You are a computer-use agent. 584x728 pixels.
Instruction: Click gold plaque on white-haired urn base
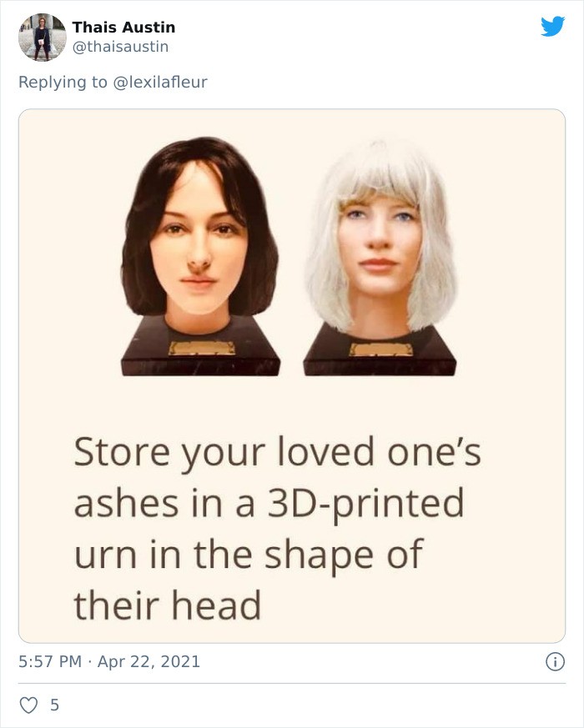tap(381, 349)
